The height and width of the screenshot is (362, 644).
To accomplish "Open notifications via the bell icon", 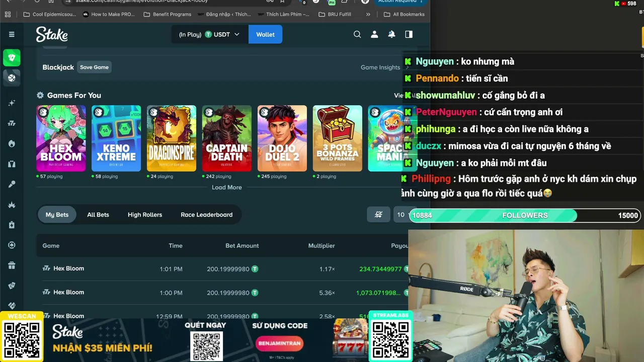I will [391, 34].
